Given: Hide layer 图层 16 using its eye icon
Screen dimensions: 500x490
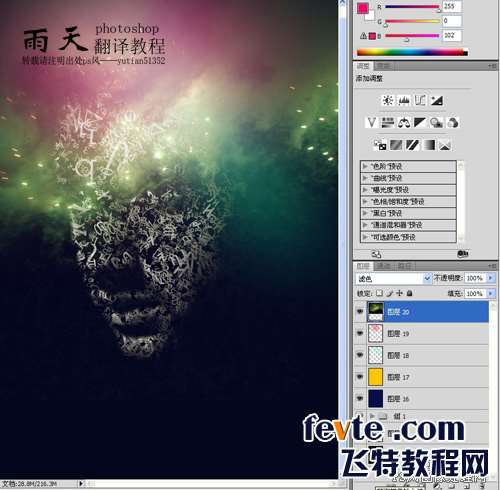Looking at the screenshot, I should pos(360,398).
